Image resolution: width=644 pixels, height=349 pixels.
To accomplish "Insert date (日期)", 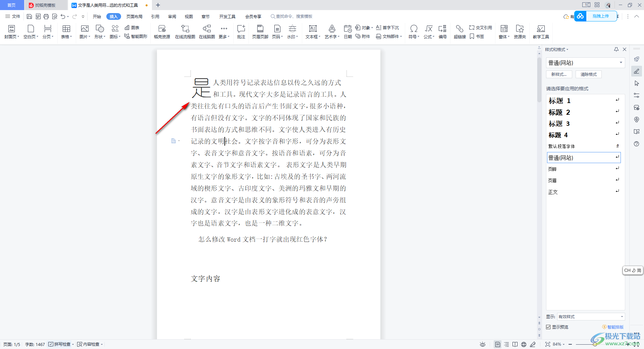I will click(x=348, y=32).
